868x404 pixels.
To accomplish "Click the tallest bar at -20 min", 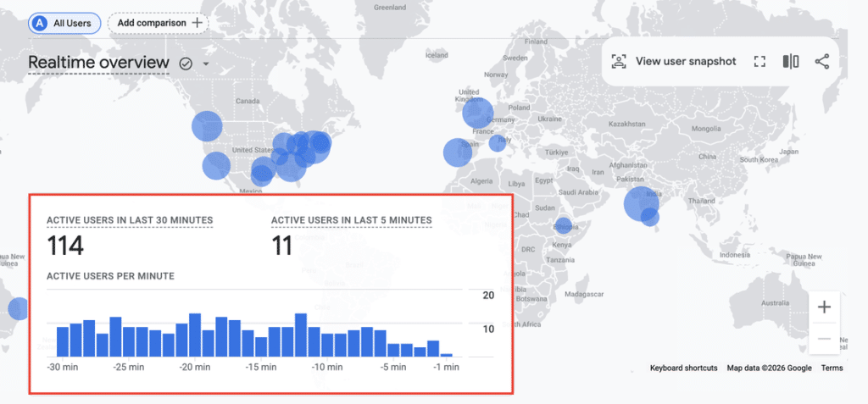I will (195, 335).
